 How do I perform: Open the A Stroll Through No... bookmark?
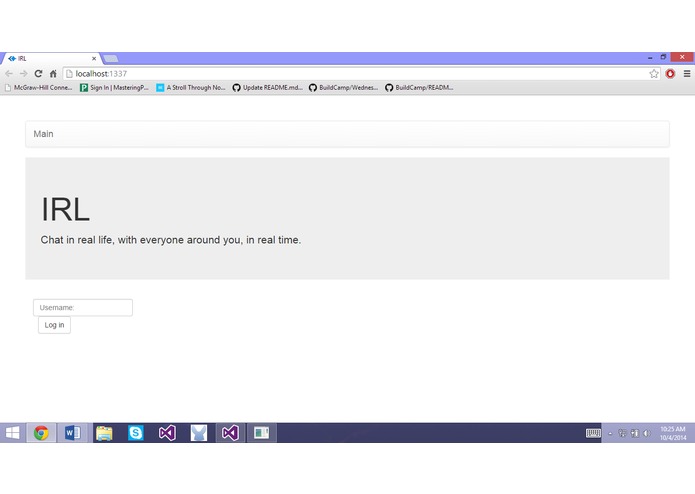(191, 88)
